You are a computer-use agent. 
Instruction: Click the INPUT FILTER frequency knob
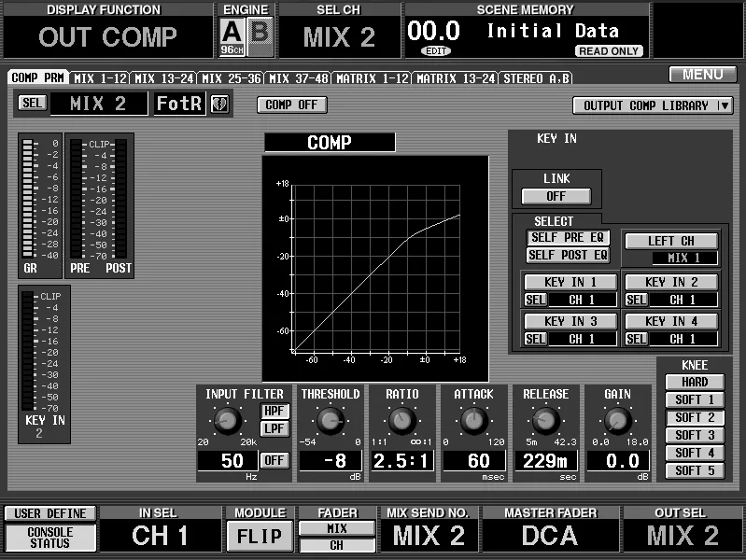(227, 421)
